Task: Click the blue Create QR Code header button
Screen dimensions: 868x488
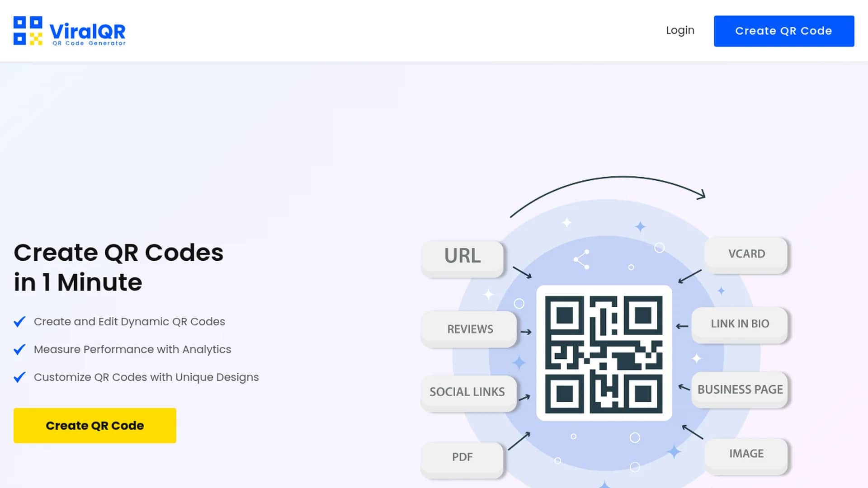Action: pos(784,31)
